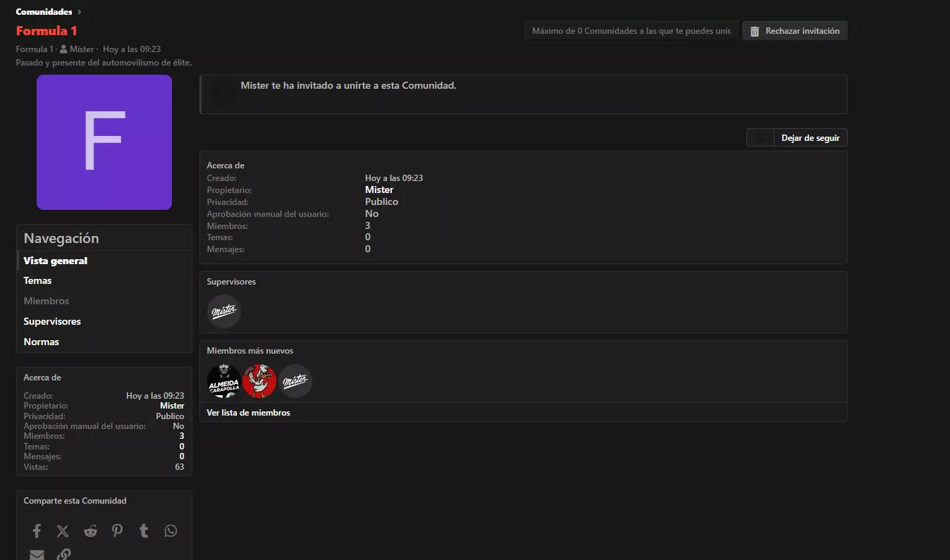Click the Hoy a las 09:23 timestamp beneath the title
The width and height of the screenshot is (950, 560).
[132, 49]
